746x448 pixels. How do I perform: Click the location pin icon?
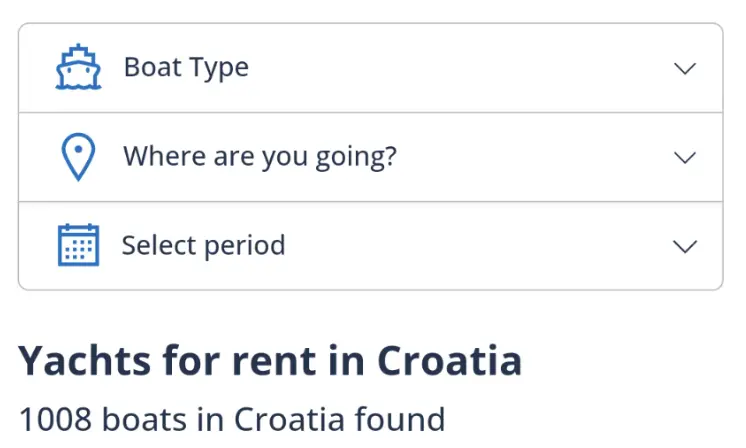coord(78,157)
